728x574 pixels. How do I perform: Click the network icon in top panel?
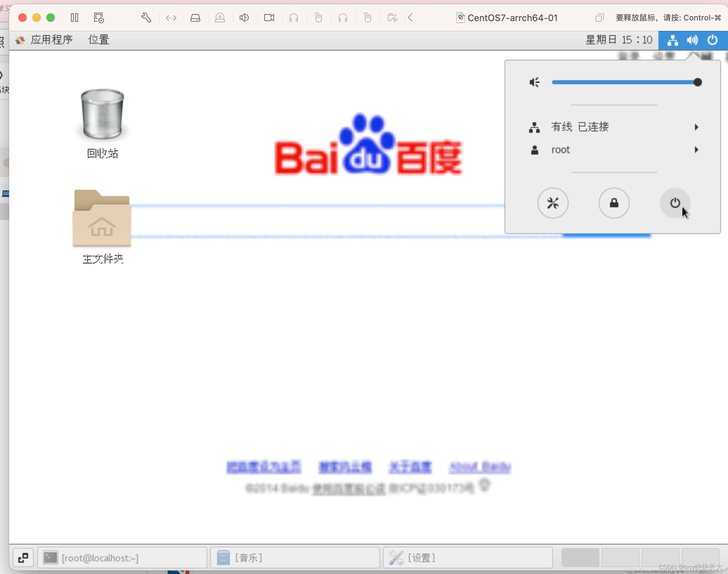click(x=672, y=40)
